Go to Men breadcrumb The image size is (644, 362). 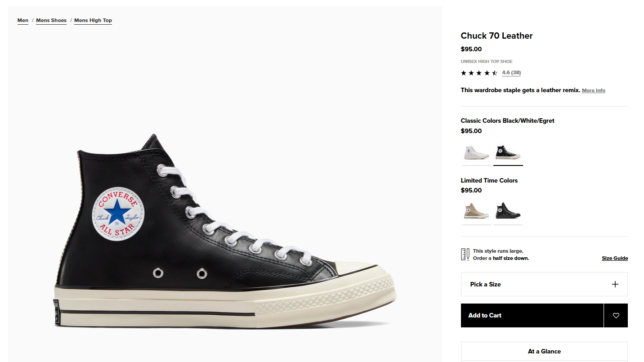(x=23, y=20)
